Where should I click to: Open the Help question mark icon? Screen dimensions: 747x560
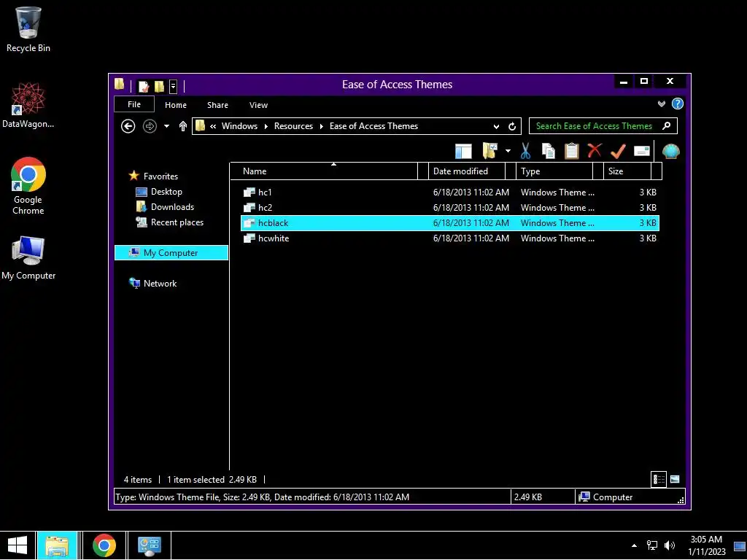tap(678, 104)
